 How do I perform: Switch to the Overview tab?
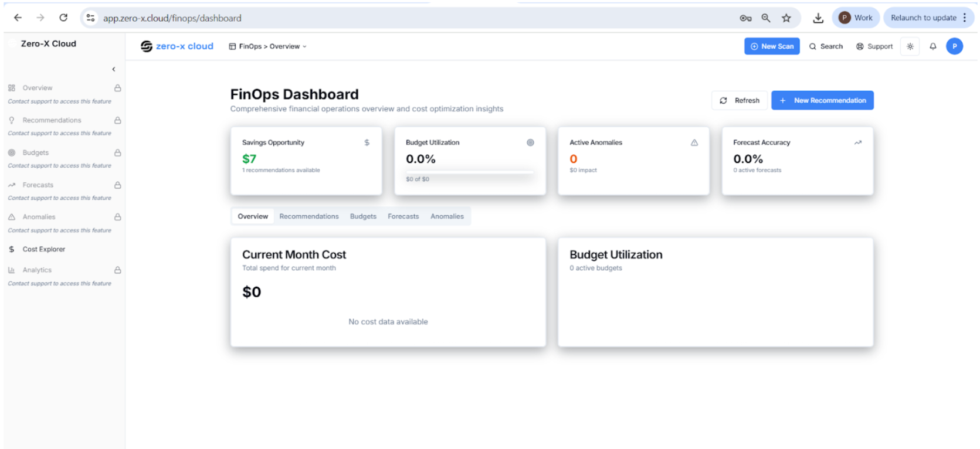[x=253, y=216]
